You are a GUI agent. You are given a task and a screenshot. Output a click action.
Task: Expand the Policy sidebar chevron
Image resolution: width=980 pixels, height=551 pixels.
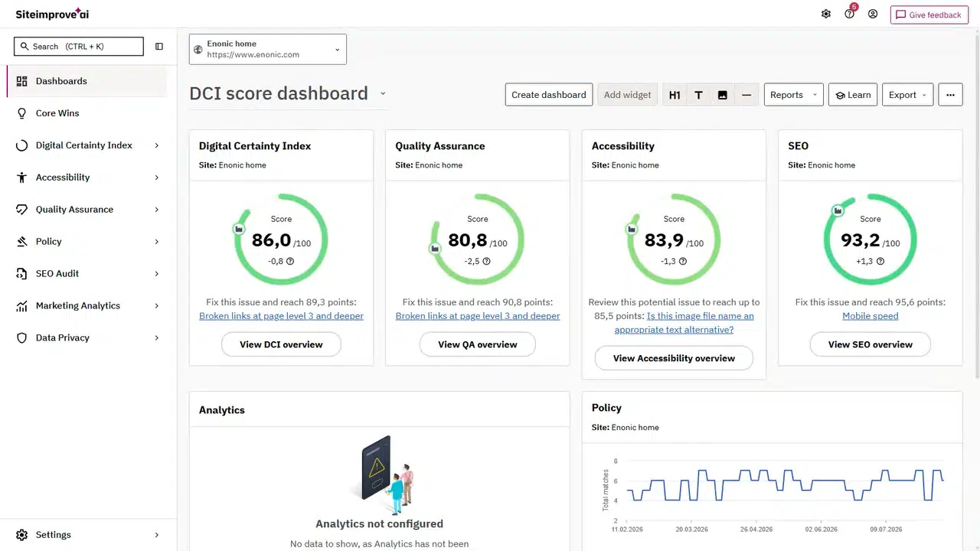[157, 242]
